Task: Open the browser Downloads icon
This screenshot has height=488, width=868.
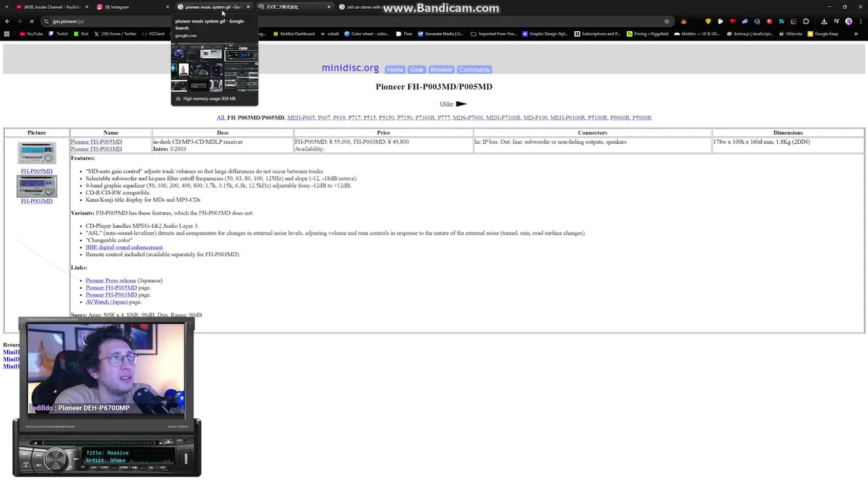Action: (x=824, y=21)
